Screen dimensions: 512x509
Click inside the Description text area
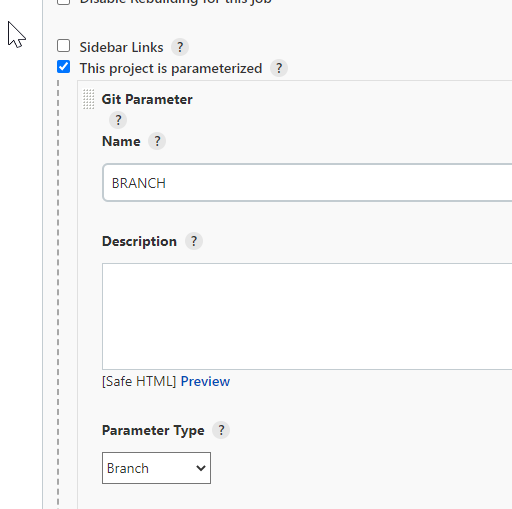point(307,316)
